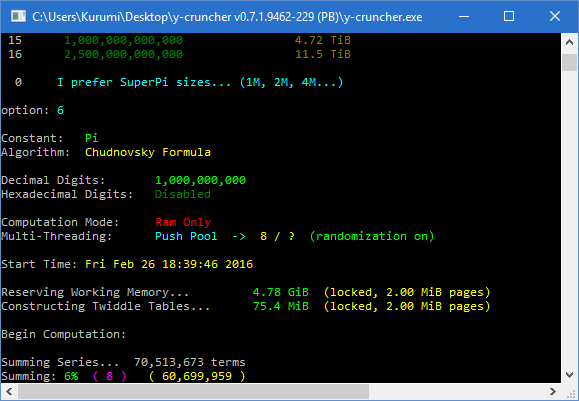Click the vertical scrollbar down arrow

click(569, 375)
